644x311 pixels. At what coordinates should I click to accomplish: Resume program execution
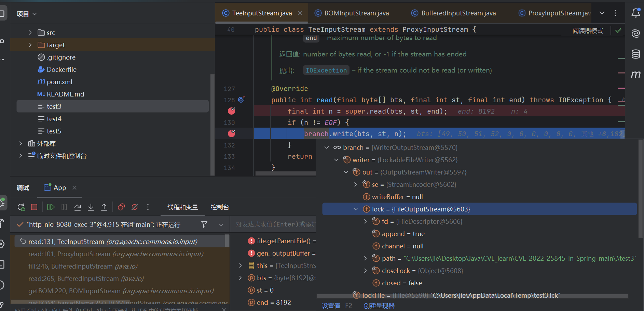point(51,207)
